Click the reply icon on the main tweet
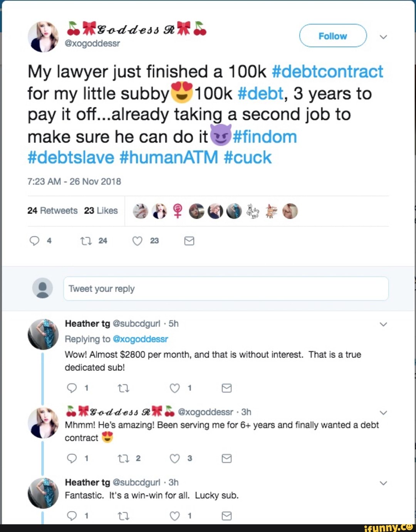416x532 pixels. pyautogui.click(x=35, y=241)
